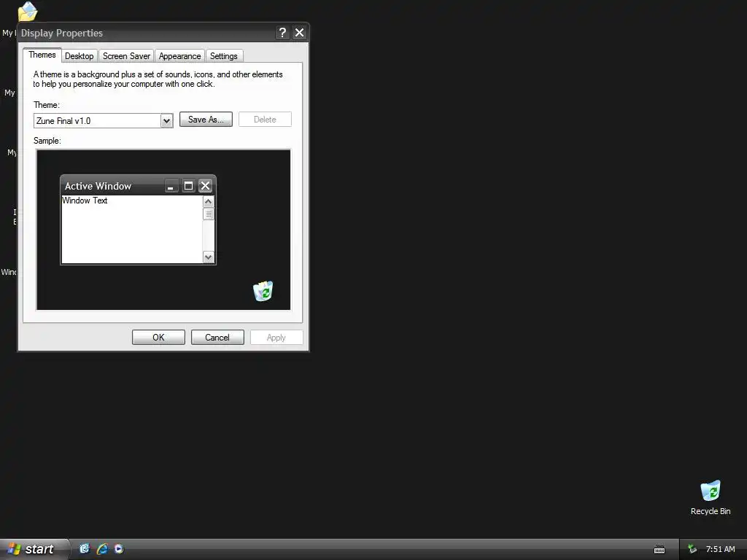
Task: Click the sample window scroll-down arrow
Action: tap(208, 257)
